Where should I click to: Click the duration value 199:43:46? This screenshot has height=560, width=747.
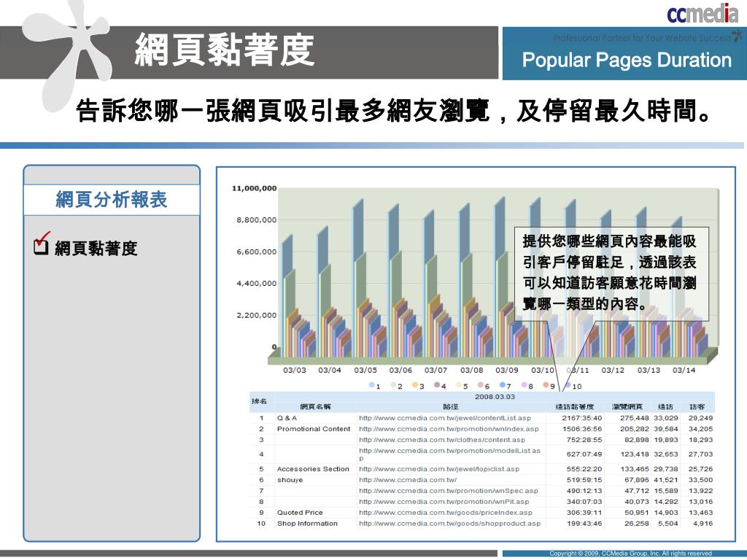(584, 524)
